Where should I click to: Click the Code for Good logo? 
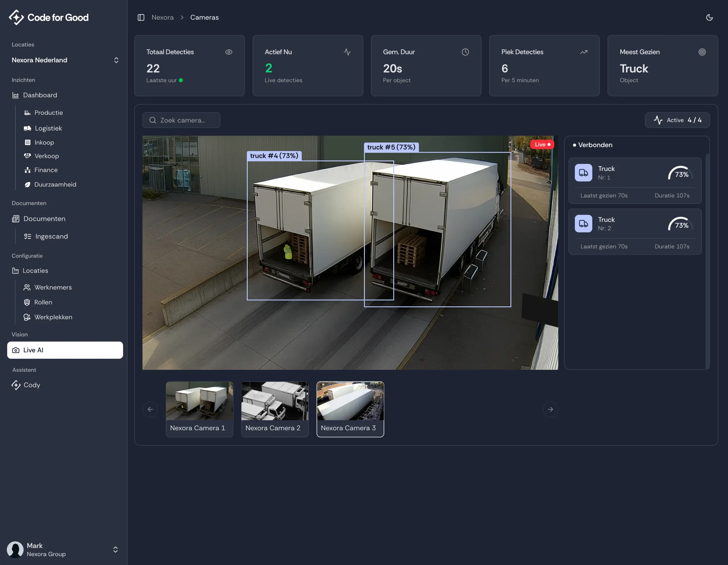49,17
